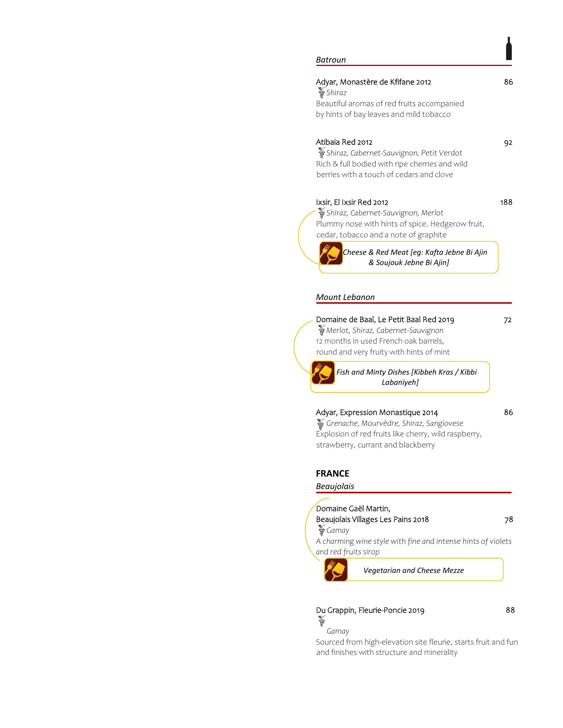Click the grape icon next to Shiraz under Adyar Kfifane

(x=321, y=93)
